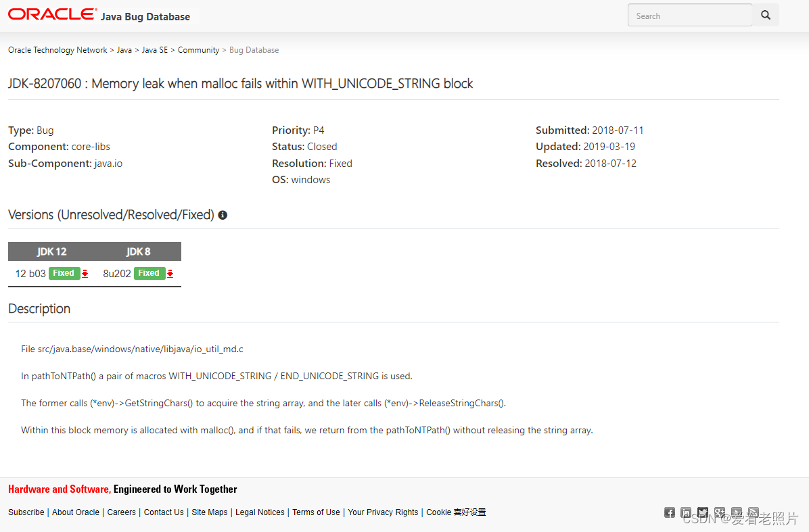The height and width of the screenshot is (532, 809).
Task: Select the JDK 8 column header
Action: [x=138, y=251]
